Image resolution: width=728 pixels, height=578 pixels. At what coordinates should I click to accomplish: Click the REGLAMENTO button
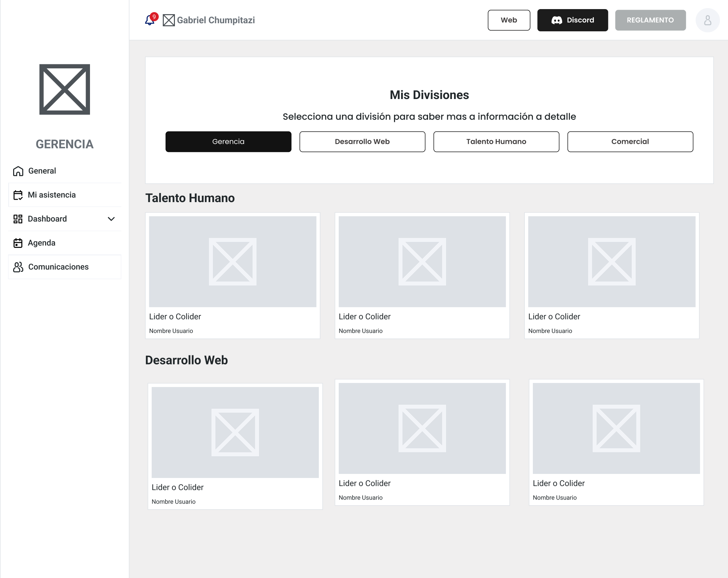point(650,20)
